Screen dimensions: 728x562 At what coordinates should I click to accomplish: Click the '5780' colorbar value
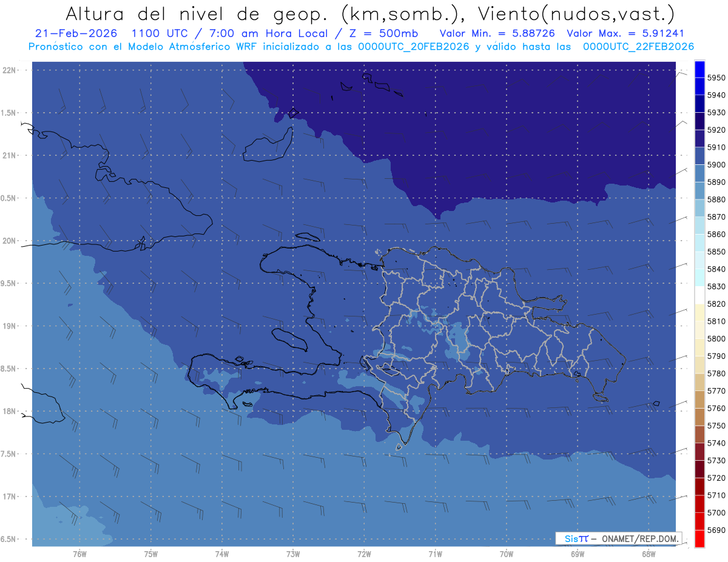point(716,373)
